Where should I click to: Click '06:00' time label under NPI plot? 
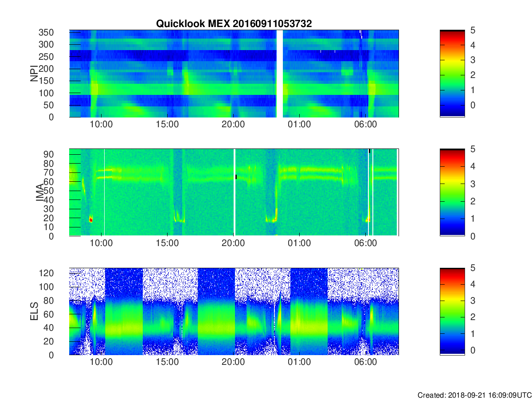point(365,125)
